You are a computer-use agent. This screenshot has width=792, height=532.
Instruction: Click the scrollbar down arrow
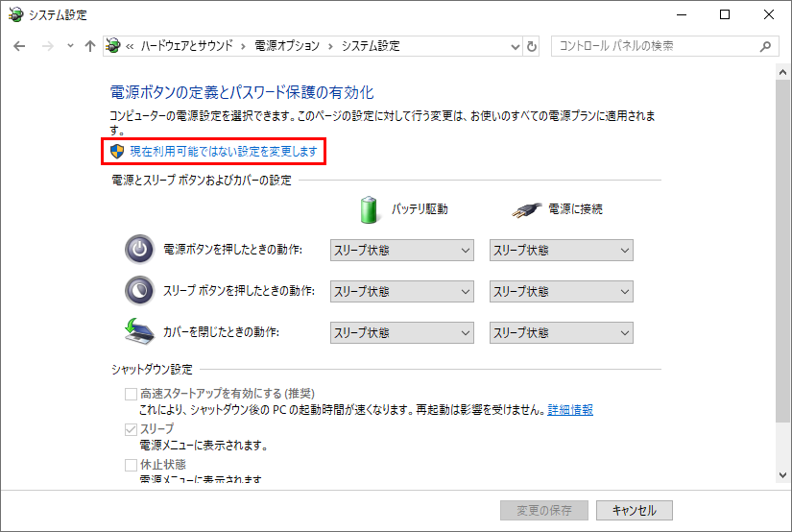(783, 475)
